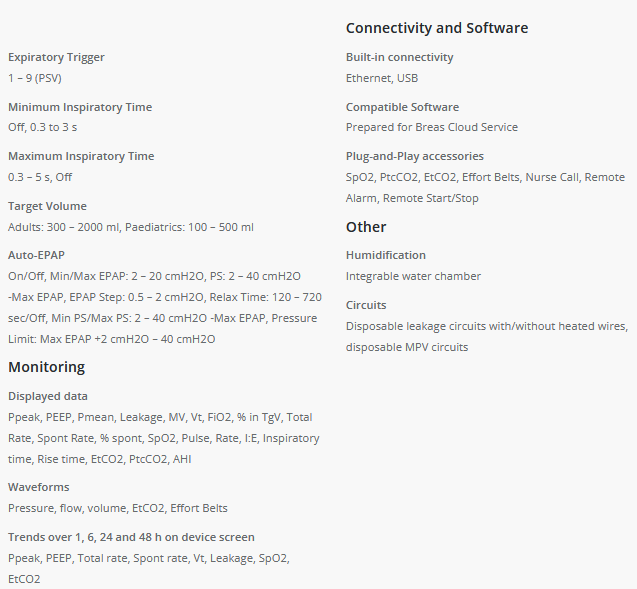The height and width of the screenshot is (589, 637).
Task: Click the Other section heading
Action: click(366, 227)
